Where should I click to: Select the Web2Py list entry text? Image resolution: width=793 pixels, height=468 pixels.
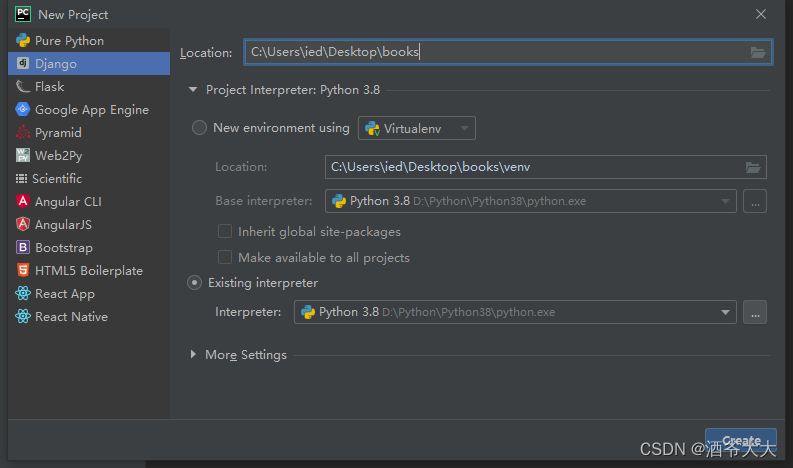tap(58, 155)
